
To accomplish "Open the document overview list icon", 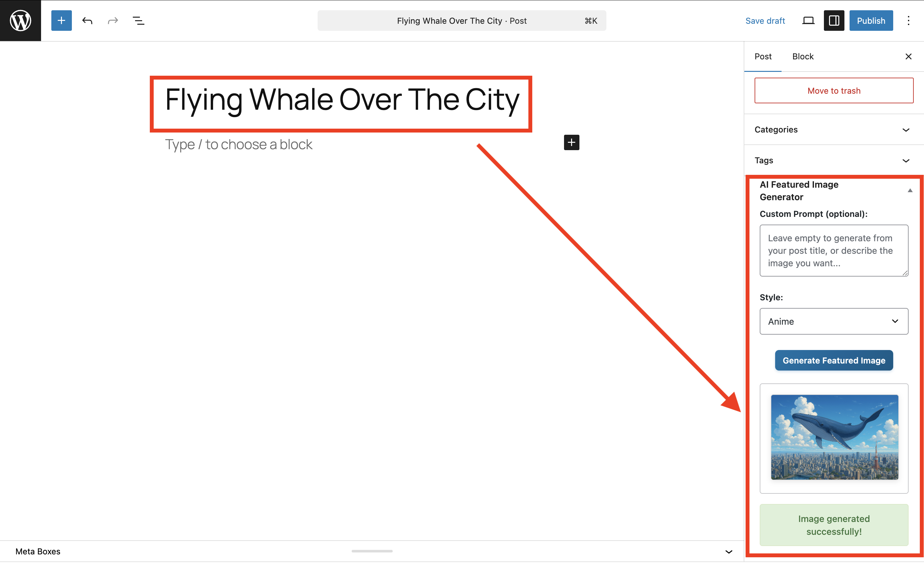I will pos(138,21).
